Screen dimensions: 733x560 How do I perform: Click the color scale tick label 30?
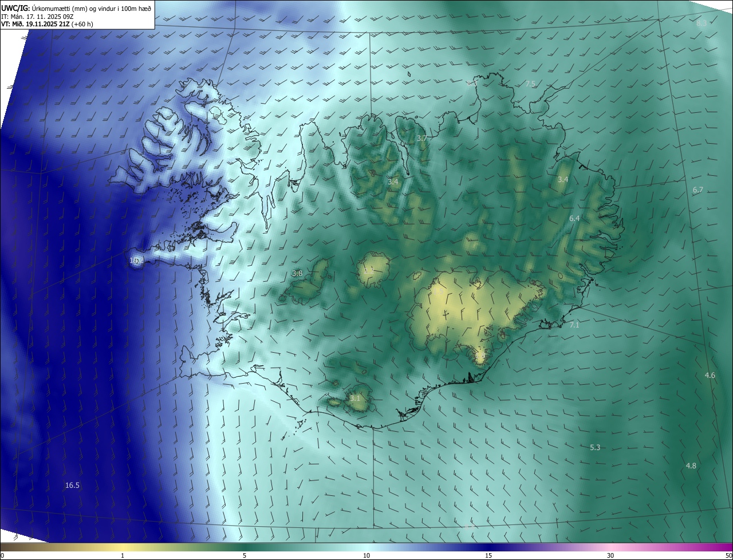pyautogui.click(x=610, y=556)
